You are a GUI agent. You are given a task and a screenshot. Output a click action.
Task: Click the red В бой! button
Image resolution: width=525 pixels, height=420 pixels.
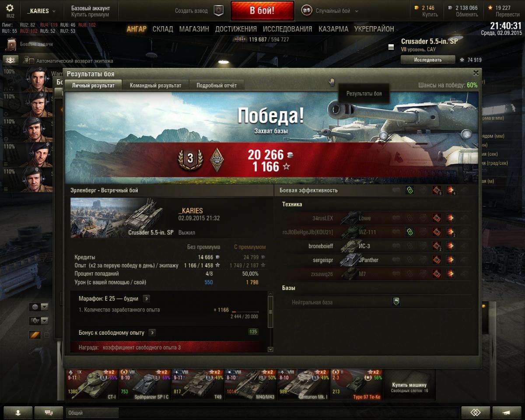click(262, 11)
